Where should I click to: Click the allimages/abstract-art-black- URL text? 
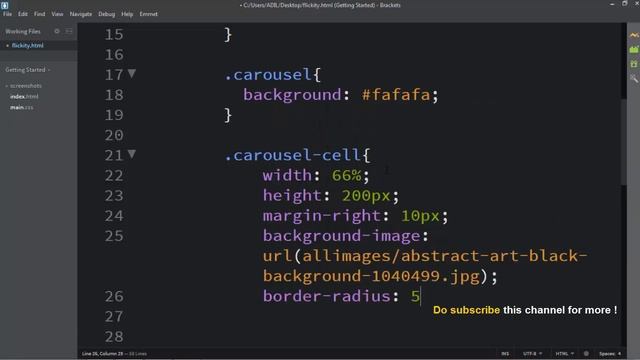coord(445,256)
